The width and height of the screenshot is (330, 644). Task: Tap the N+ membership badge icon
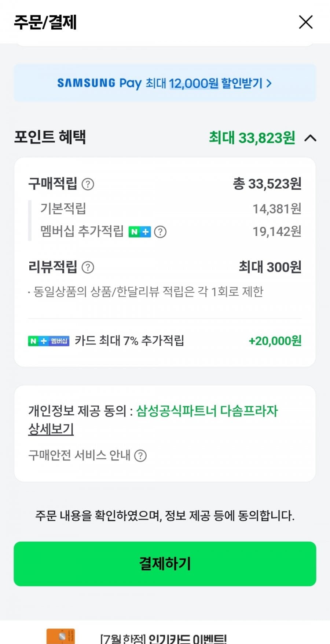140,232
